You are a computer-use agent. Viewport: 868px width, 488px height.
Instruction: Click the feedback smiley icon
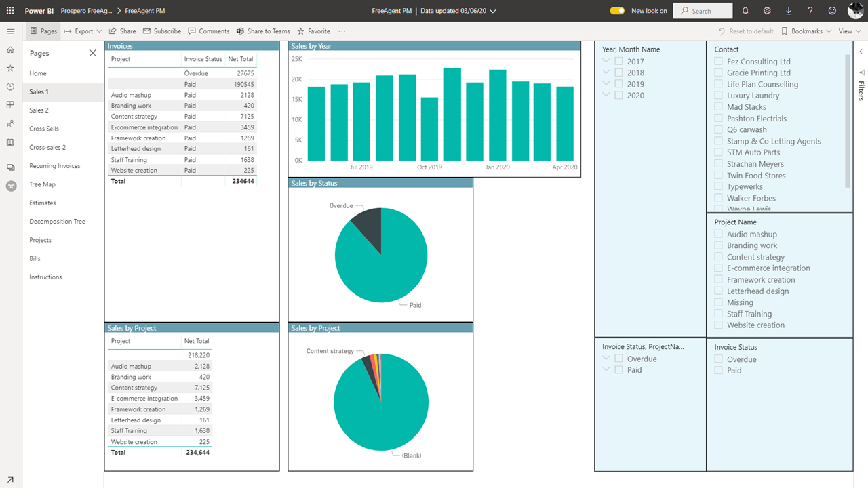pyautogui.click(x=832, y=11)
